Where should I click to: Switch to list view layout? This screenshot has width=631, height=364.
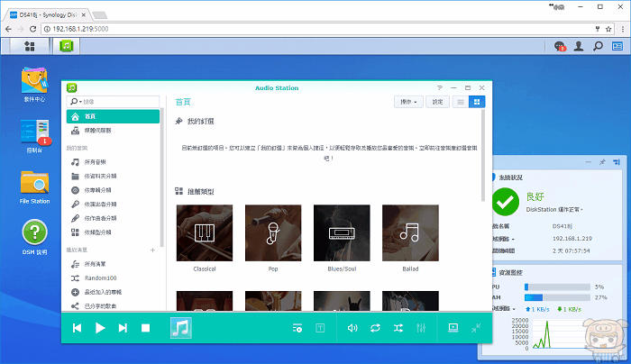(x=461, y=102)
